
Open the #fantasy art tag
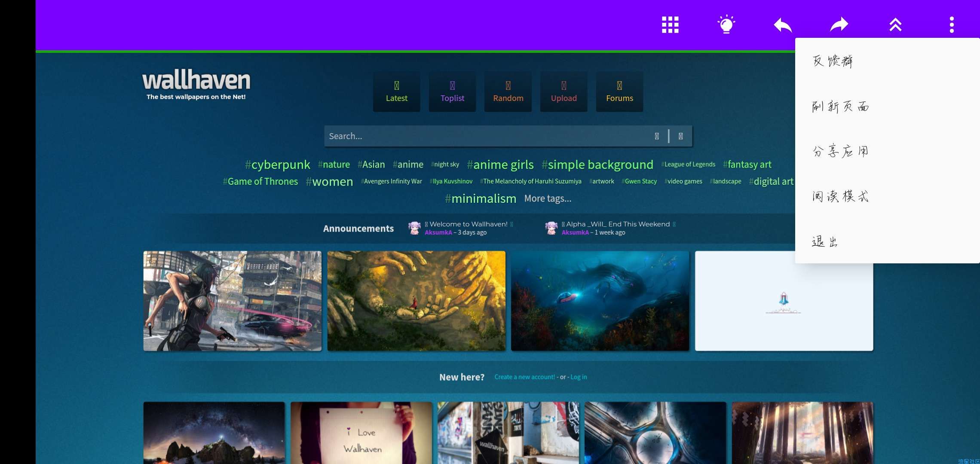coord(747,165)
